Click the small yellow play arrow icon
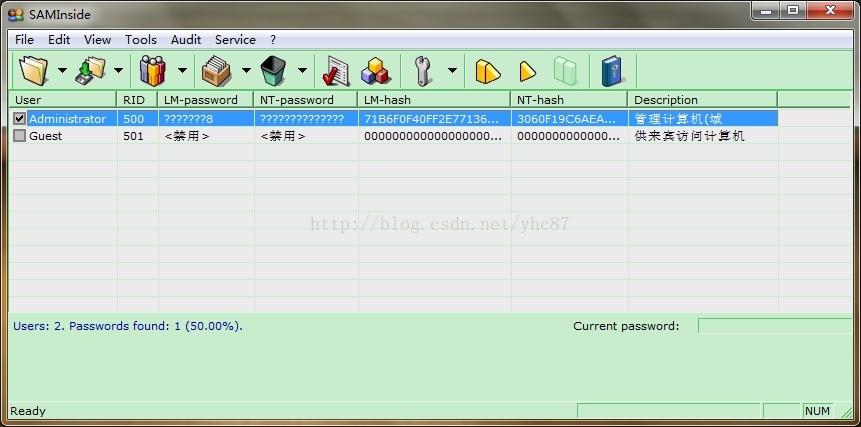Screen dimensions: 861x427 527,72
